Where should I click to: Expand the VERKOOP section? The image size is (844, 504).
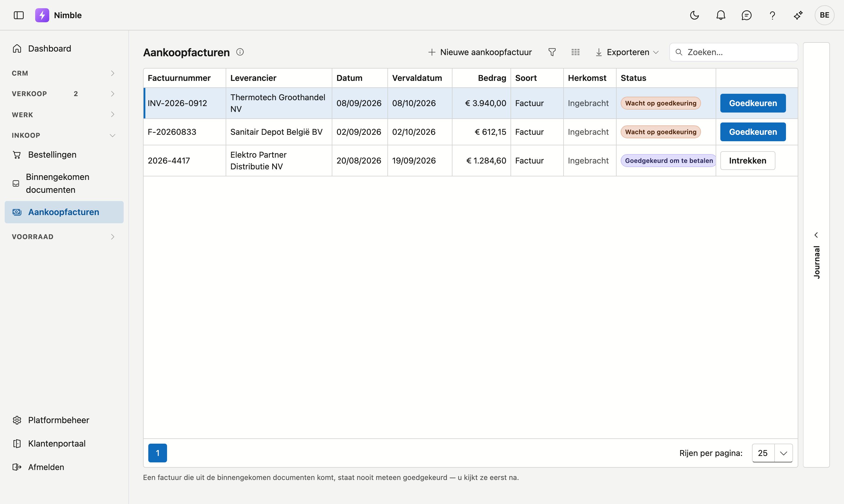point(64,94)
